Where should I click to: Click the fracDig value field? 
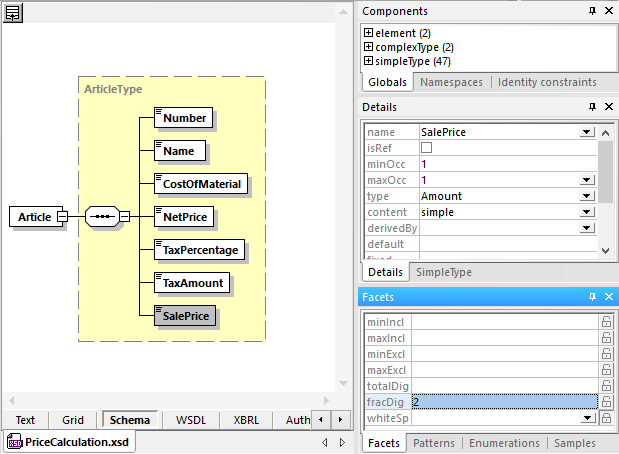pyautogui.click(x=503, y=401)
